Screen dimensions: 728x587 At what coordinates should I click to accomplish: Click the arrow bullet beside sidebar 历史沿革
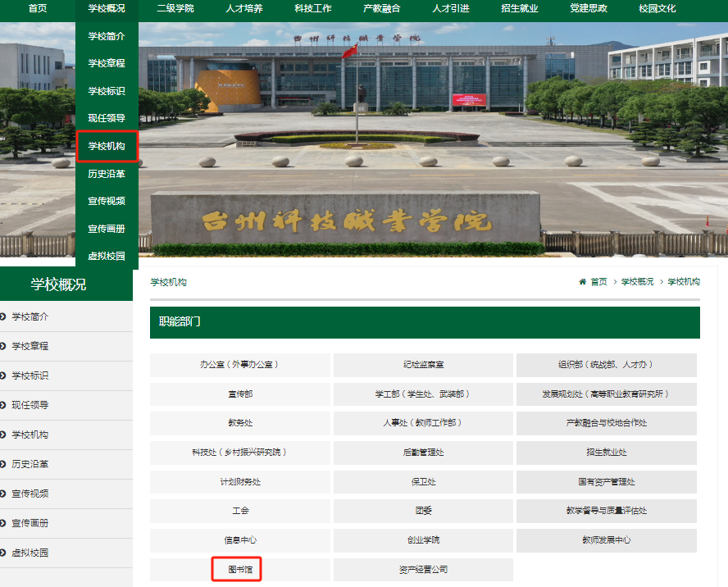[x=2, y=464]
